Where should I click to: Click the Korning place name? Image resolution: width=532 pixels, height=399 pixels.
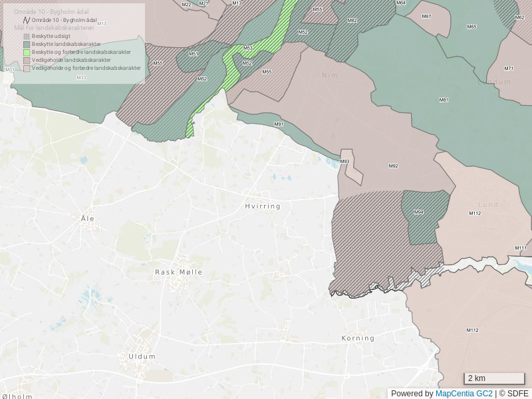click(x=358, y=338)
